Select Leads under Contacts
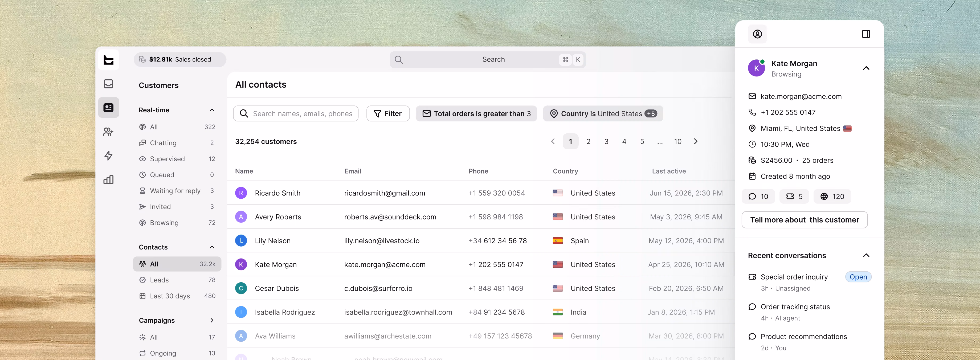 (x=177, y=280)
